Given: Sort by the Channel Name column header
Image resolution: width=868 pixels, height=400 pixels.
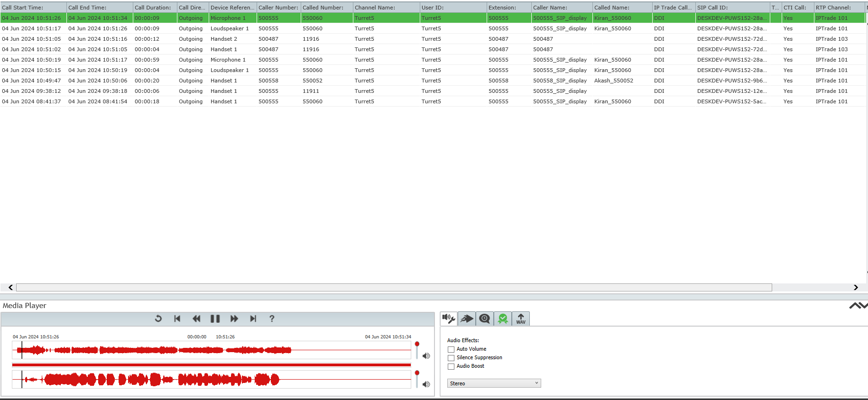Looking at the screenshot, I should coord(387,8).
